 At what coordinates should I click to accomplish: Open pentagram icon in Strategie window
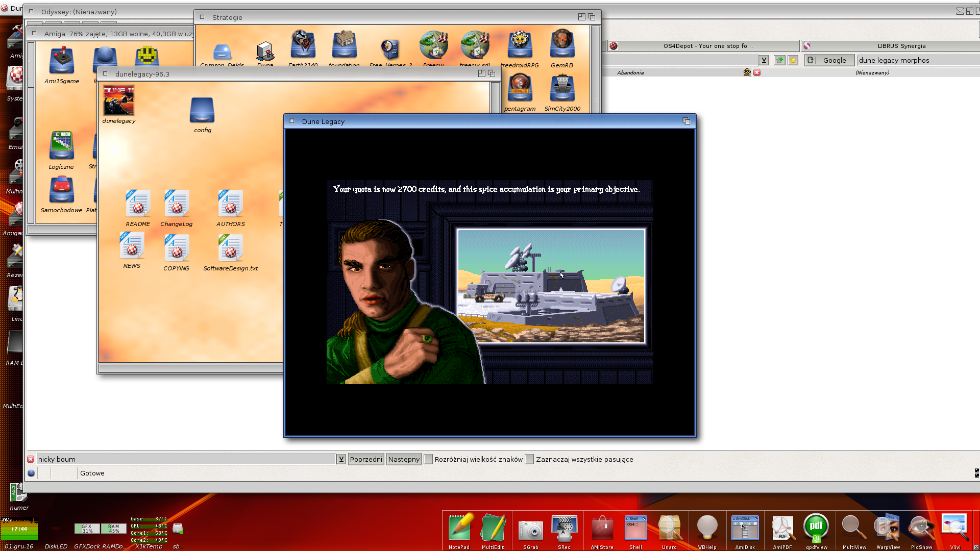coord(520,88)
